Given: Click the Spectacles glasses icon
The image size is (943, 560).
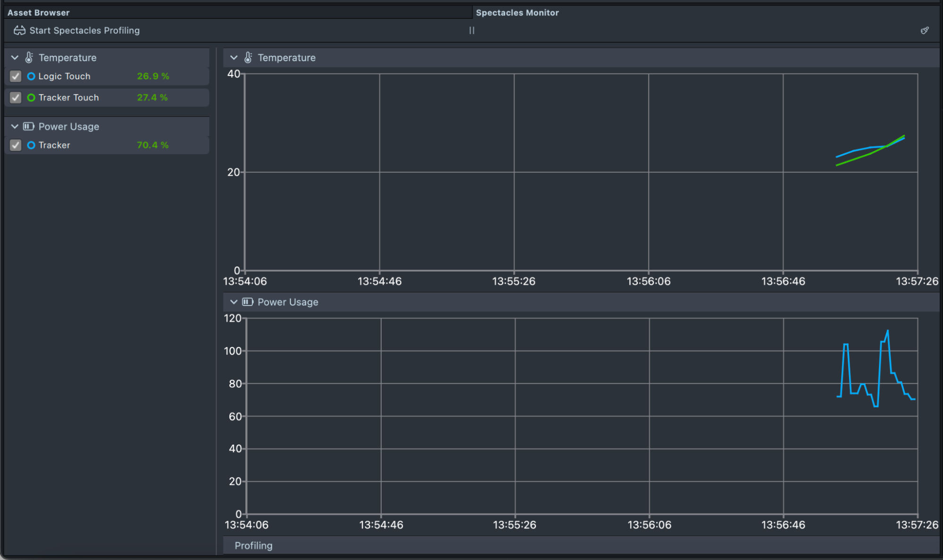Looking at the screenshot, I should 19,31.
